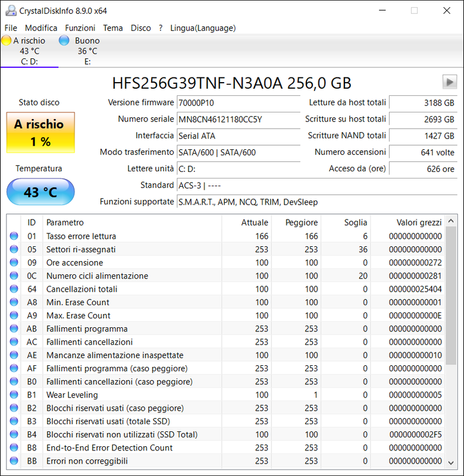Click the yellow A rischio status circle

(6, 40)
